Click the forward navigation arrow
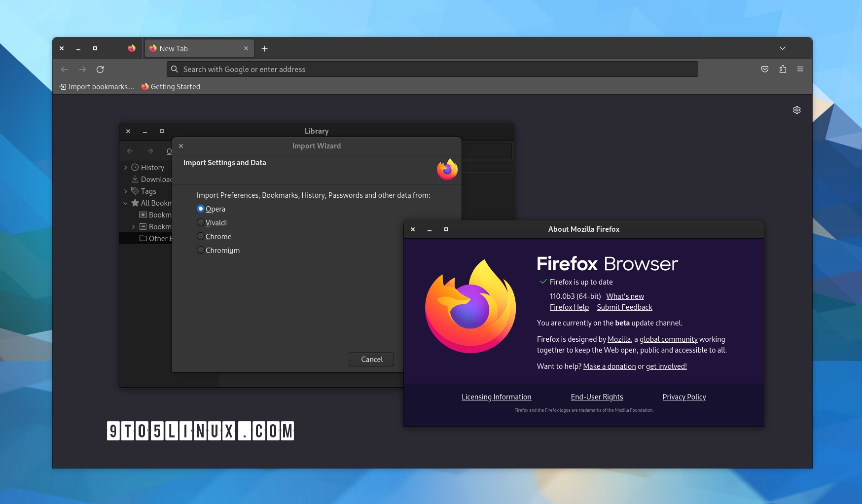Viewport: 862px width, 504px height. (82, 70)
